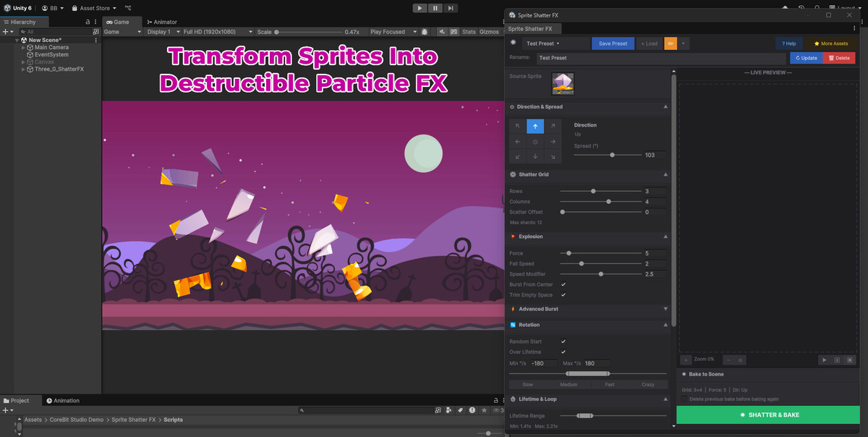868x437 pixels.
Task: Open the Animation tab
Action: tap(63, 400)
